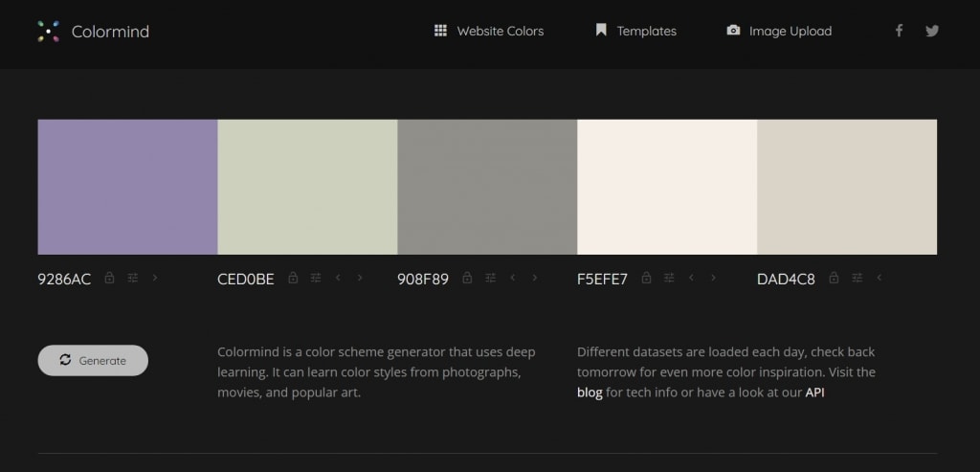Open the Website Colors menu item

(x=500, y=32)
